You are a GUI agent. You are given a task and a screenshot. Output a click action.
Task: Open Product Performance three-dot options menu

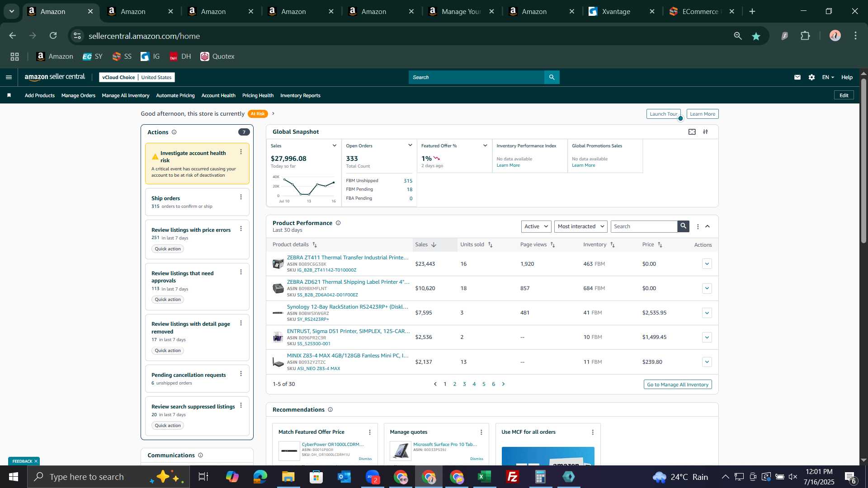tap(698, 227)
